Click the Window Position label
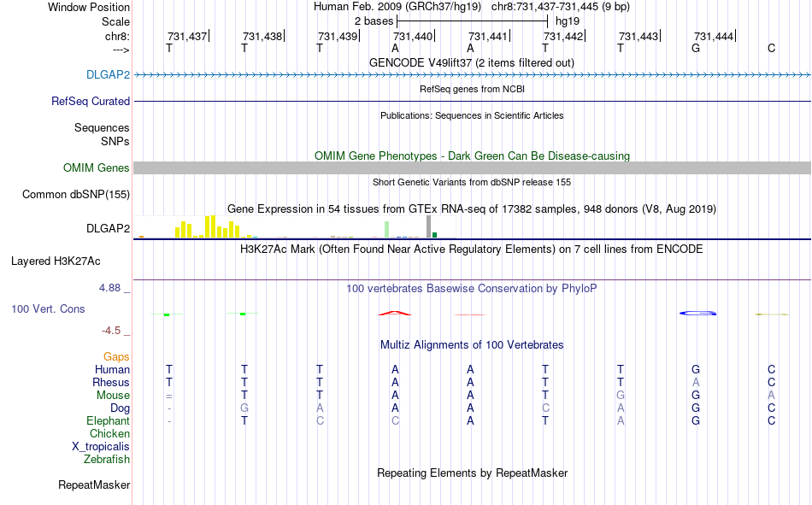Viewport: 812px width, 505px height. [89, 7]
